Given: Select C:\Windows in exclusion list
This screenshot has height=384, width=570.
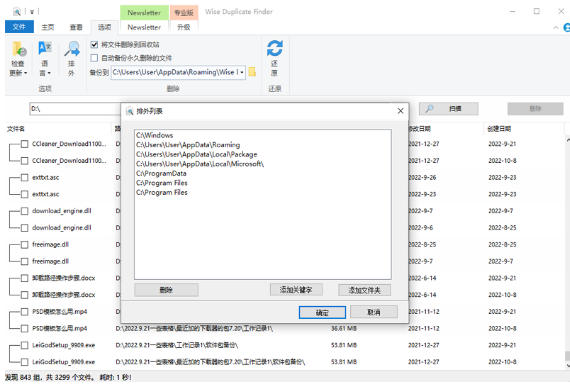Looking at the screenshot, I should click(155, 135).
